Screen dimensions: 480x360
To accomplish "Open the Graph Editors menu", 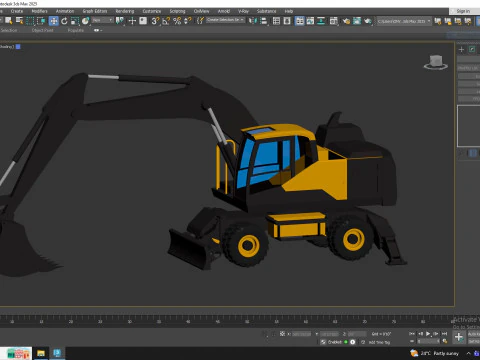I will [95, 11].
